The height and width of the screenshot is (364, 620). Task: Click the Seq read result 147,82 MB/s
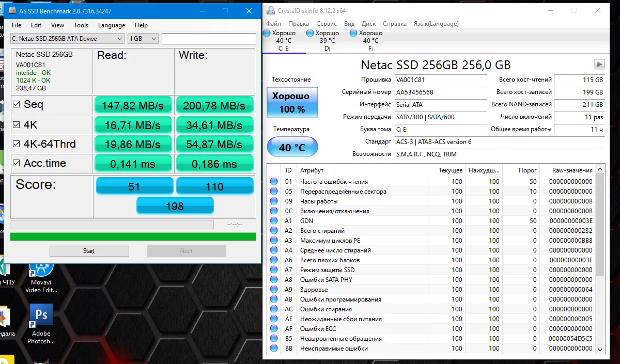coord(133,105)
